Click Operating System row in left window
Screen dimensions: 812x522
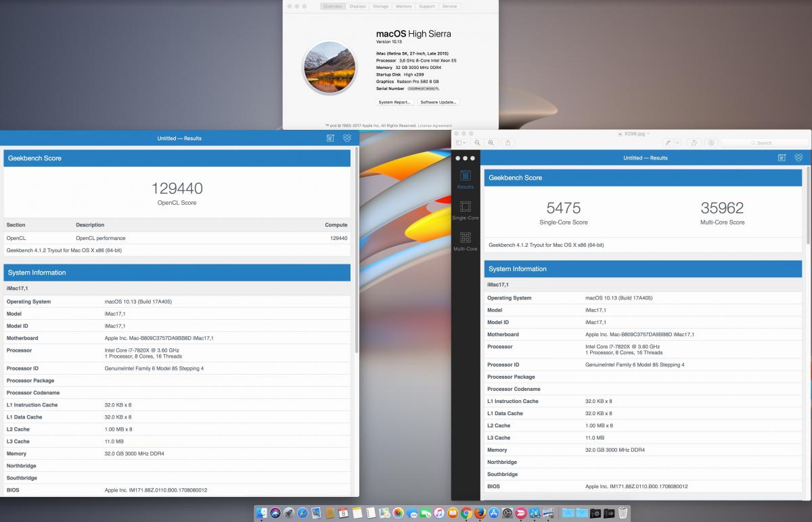click(177, 302)
